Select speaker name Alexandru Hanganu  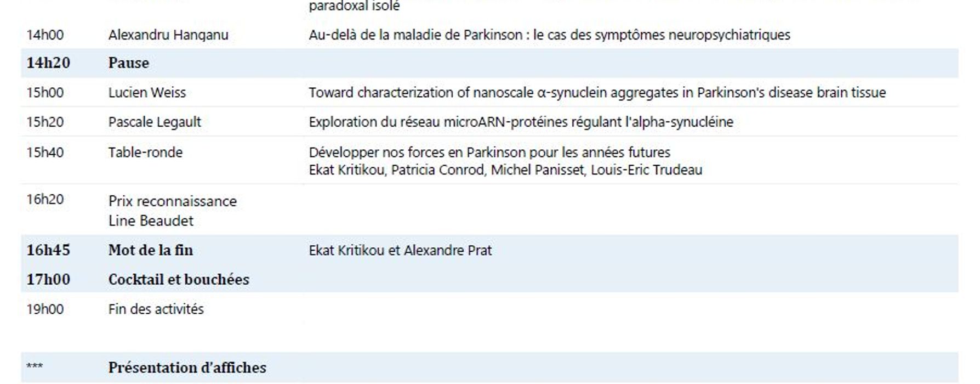168,35
